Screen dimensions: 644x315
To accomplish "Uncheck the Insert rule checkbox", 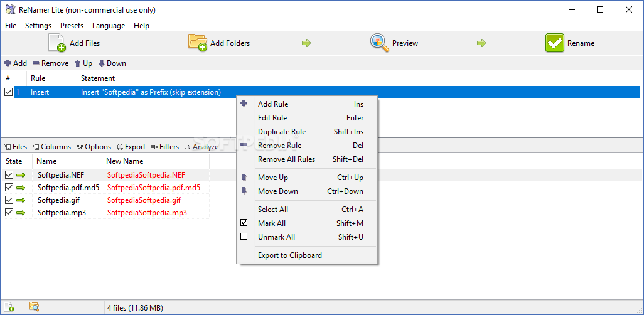I will pyautogui.click(x=8, y=92).
